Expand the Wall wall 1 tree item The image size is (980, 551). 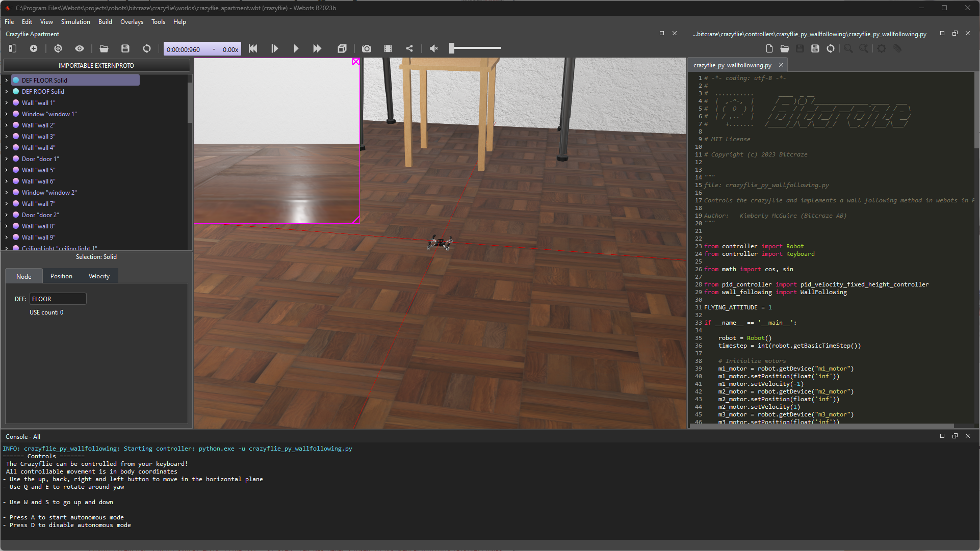tap(6, 102)
